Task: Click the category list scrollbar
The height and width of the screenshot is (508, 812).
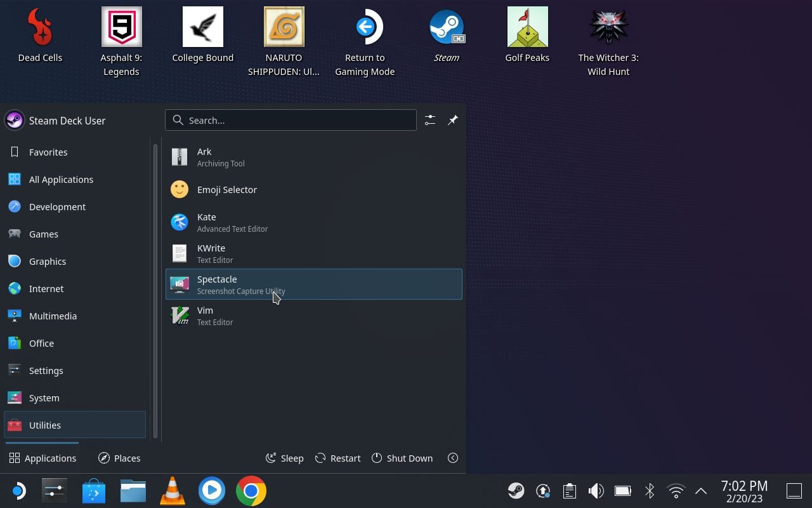Action: pyautogui.click(x=155, y=291)
